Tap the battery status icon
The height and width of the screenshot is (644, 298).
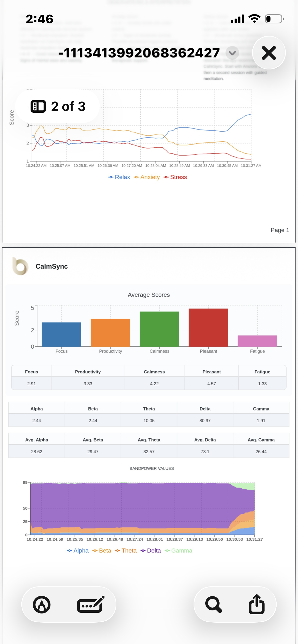[x=274, y=19]
